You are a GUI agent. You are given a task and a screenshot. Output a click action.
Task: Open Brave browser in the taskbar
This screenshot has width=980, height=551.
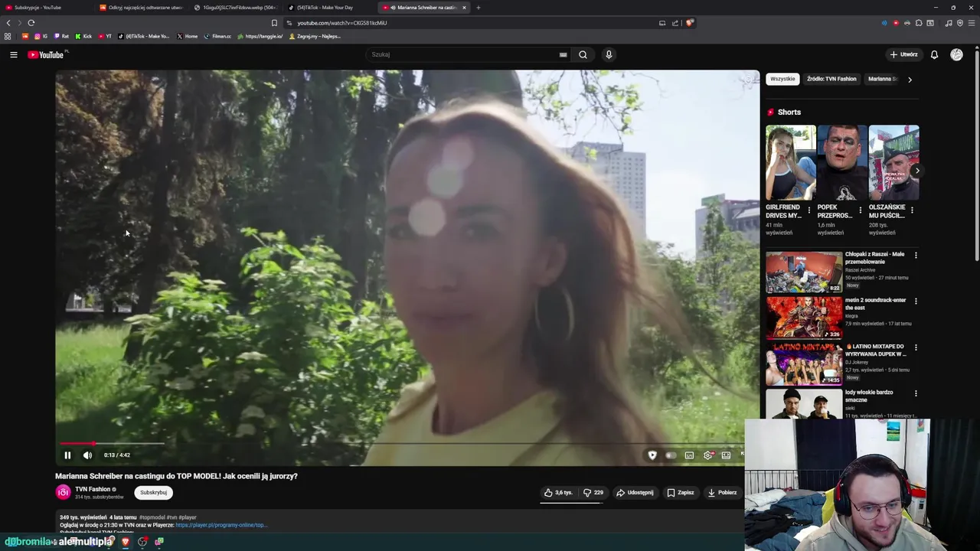click(126, 542)
